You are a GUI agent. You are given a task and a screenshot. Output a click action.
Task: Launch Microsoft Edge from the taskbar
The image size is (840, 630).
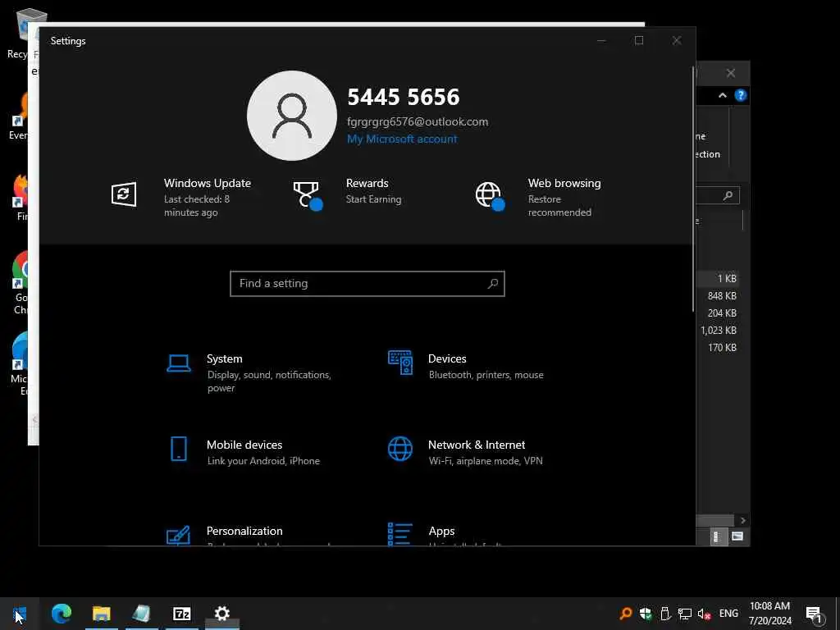pyautogui.click(x=61, y=614)
